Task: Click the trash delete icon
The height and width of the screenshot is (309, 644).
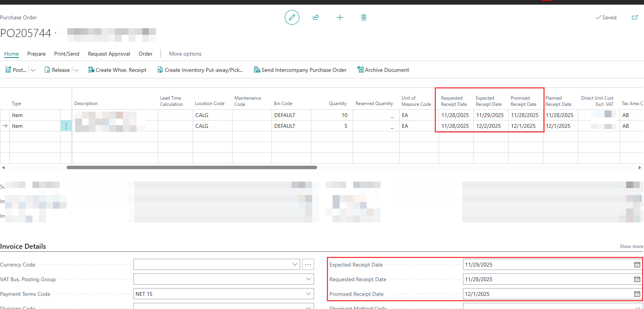Action: [364, 17]
